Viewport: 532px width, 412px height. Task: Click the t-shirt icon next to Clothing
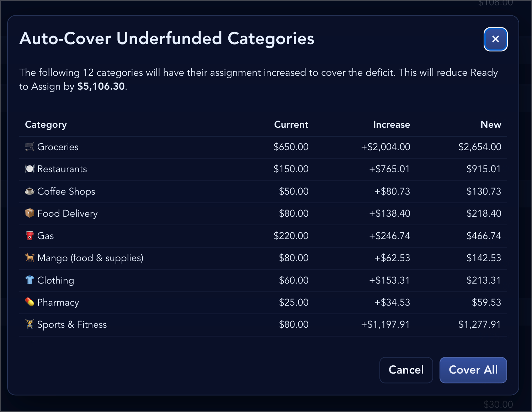click(30, 280)
